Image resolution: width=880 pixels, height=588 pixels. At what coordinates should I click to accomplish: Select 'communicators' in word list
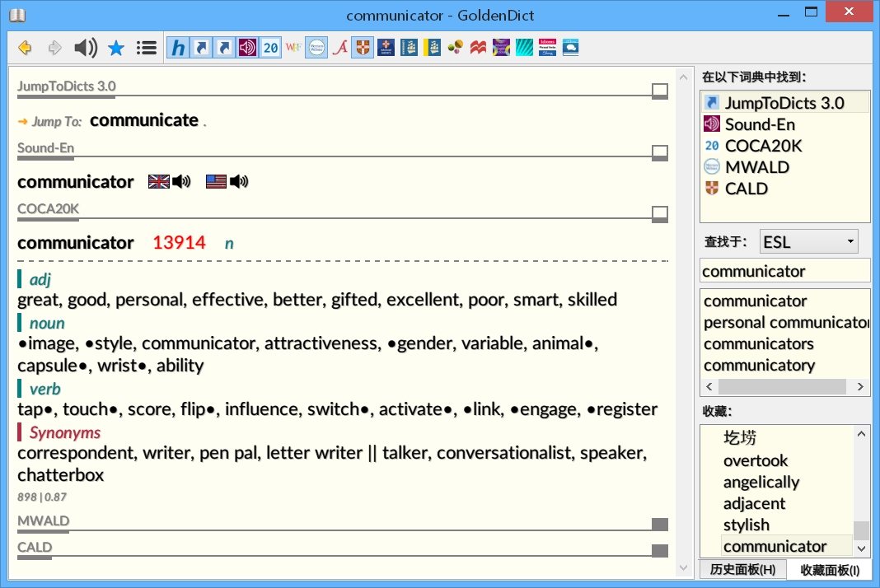tap(786, 344)
